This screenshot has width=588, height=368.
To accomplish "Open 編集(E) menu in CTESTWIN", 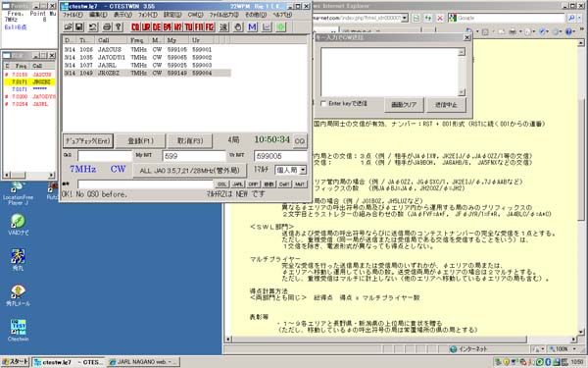I will click(98, 15).
